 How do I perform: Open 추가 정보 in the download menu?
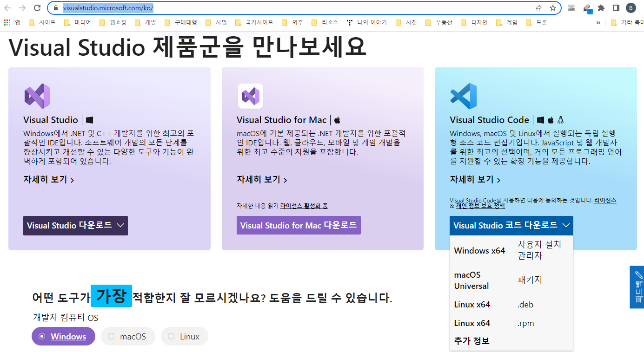pyautogui.click(x=471, y=341)
